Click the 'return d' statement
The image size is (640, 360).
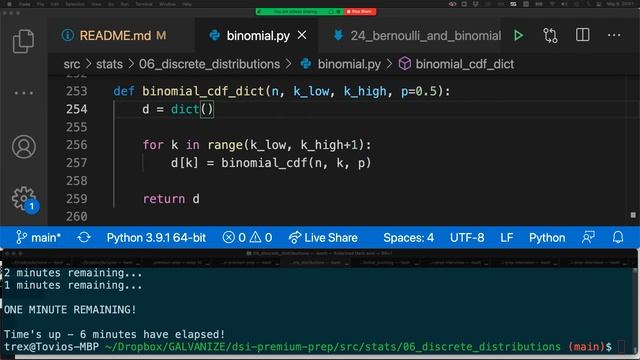(171, 199)
